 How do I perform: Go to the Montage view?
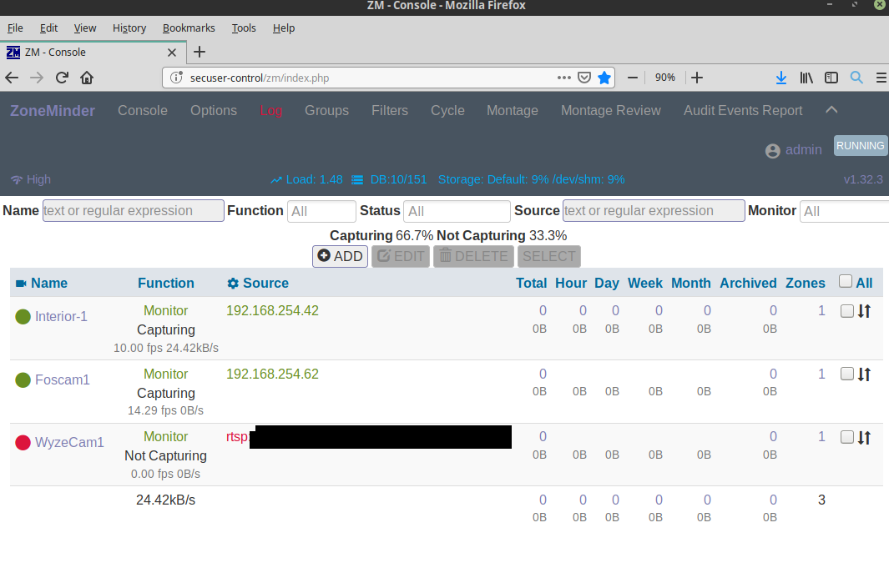click(x=513, y=110)
